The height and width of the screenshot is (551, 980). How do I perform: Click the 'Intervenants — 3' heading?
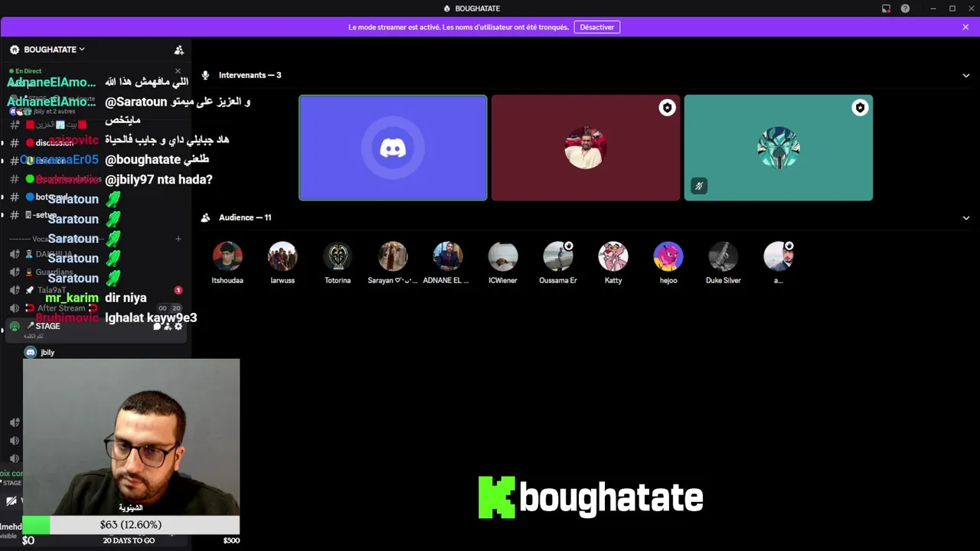[250, 75]
